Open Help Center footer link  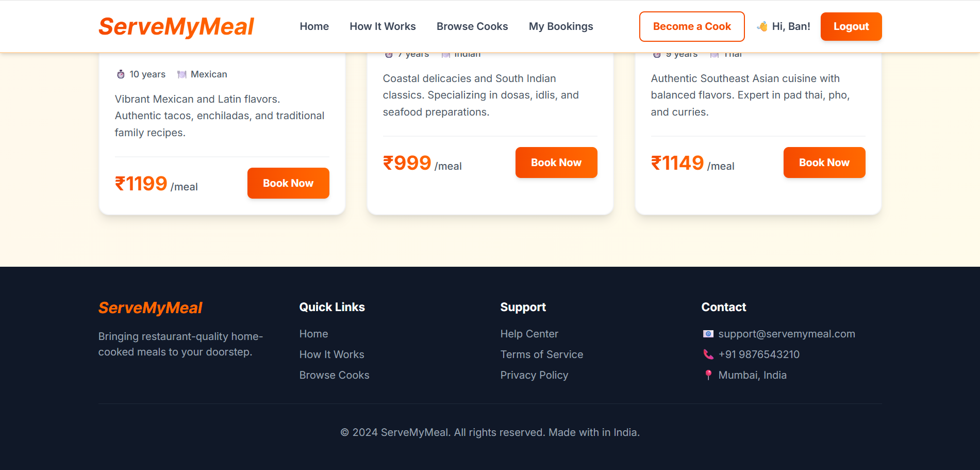pos(529,334)
